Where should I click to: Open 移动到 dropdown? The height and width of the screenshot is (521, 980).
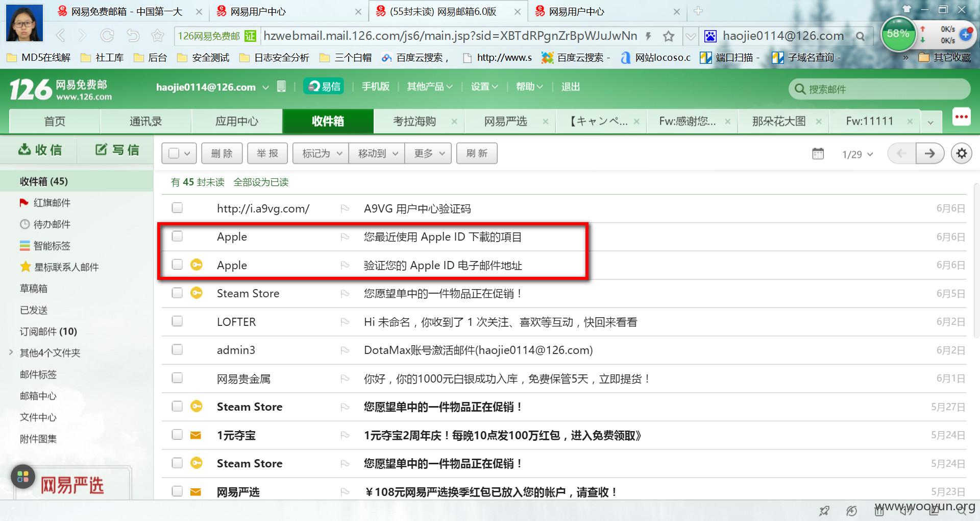[x=377, y=153]
